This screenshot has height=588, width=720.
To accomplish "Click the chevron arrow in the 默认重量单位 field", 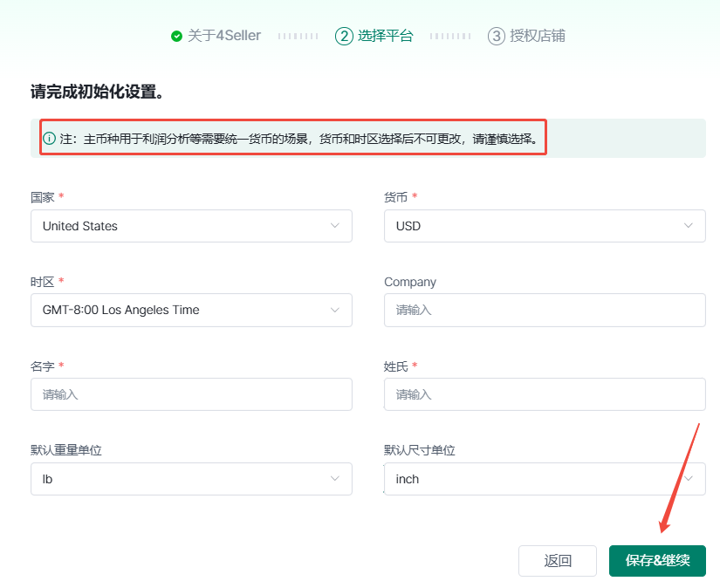I will click(335, 479).
